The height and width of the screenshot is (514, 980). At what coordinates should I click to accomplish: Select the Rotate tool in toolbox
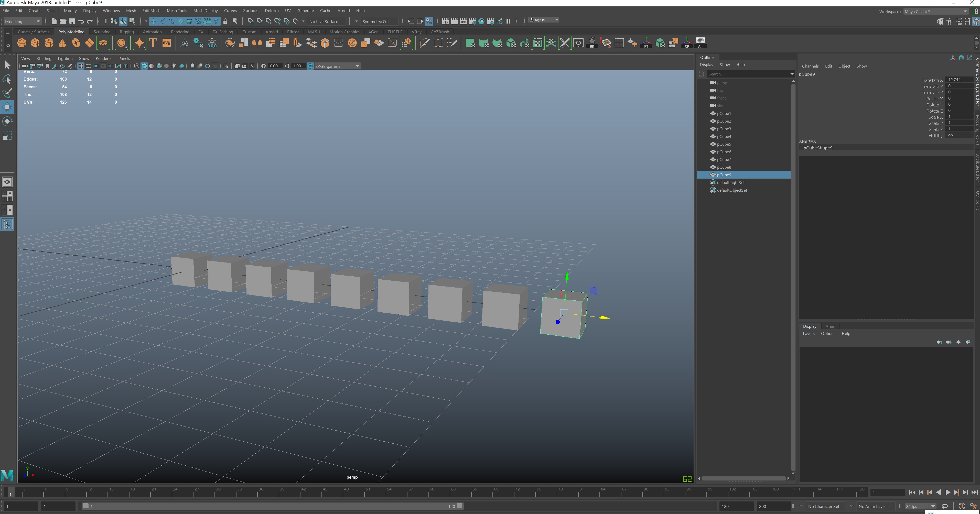(7, 121)
